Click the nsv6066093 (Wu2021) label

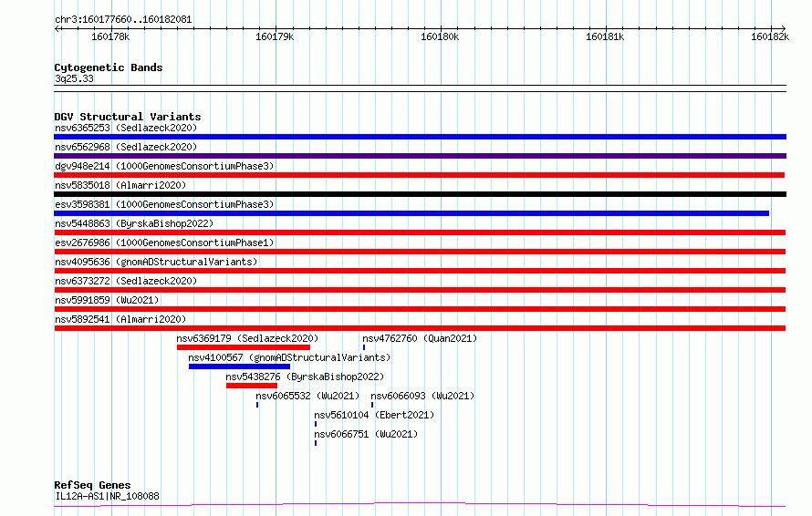pos(422,396)
